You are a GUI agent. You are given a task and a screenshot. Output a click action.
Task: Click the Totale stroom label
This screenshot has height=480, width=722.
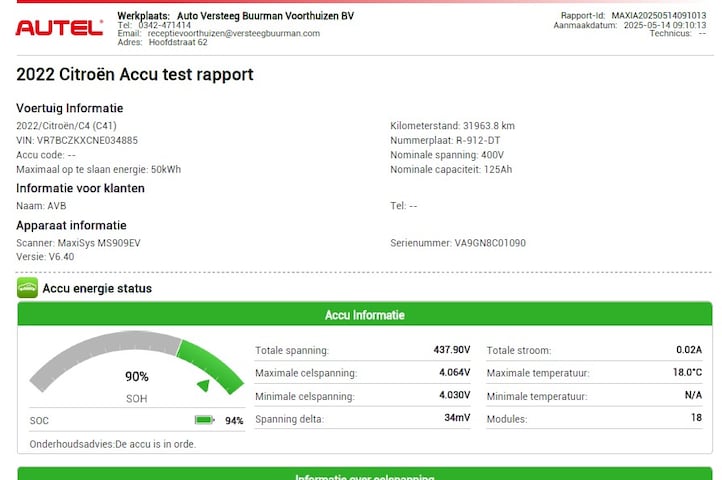519,351
